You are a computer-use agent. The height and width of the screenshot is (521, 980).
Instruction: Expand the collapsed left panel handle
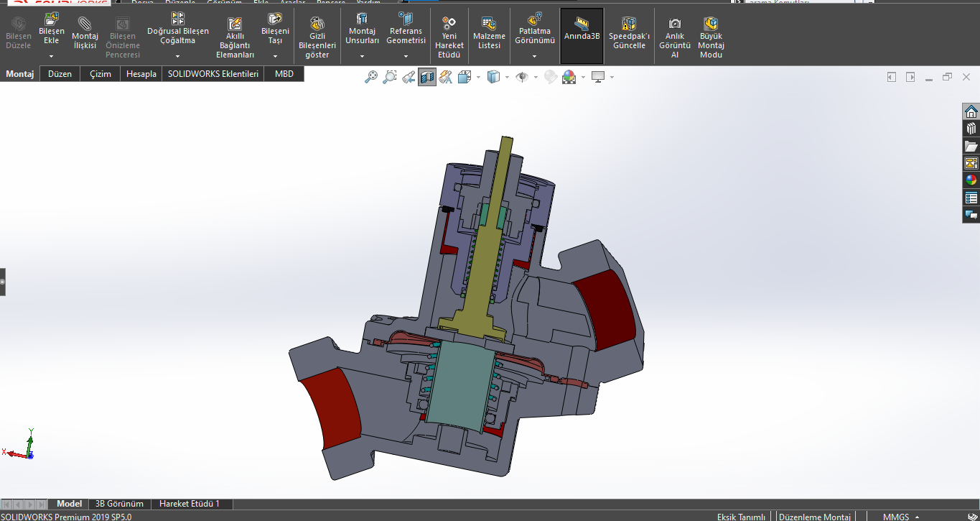coord(2,282)
